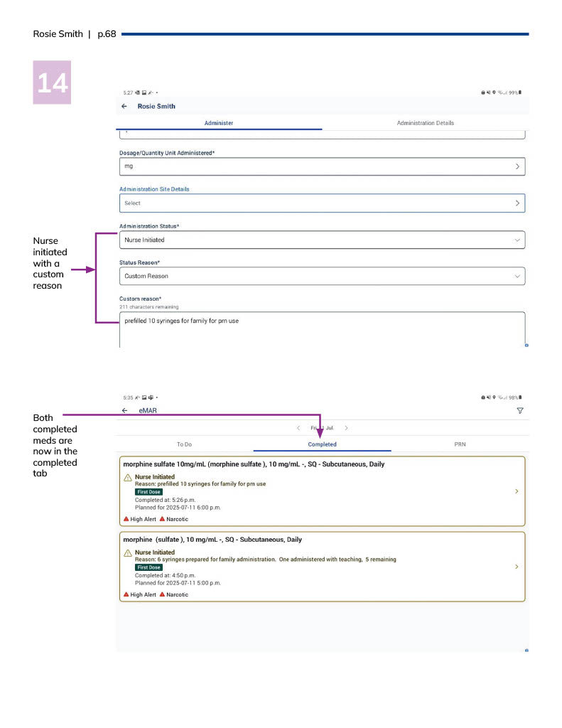Open the Administration Site Details selector
The image size is (562, 728).
517,203
